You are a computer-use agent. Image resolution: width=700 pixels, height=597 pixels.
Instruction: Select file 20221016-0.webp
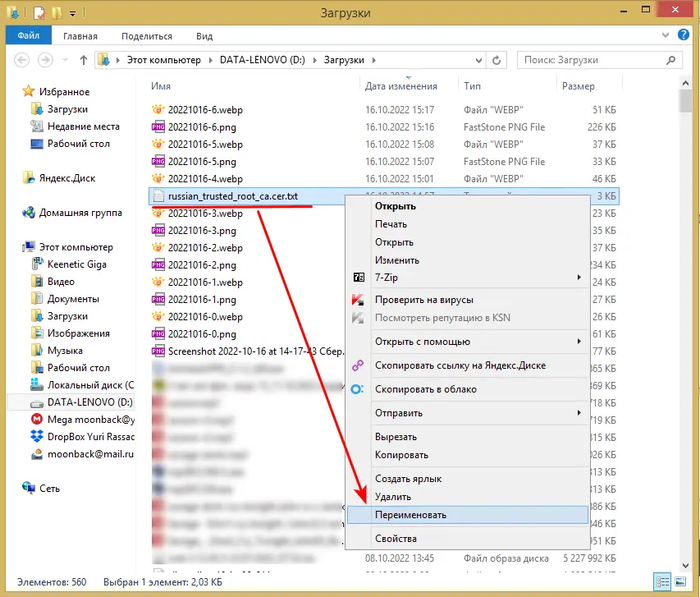(x=205, y=317)
